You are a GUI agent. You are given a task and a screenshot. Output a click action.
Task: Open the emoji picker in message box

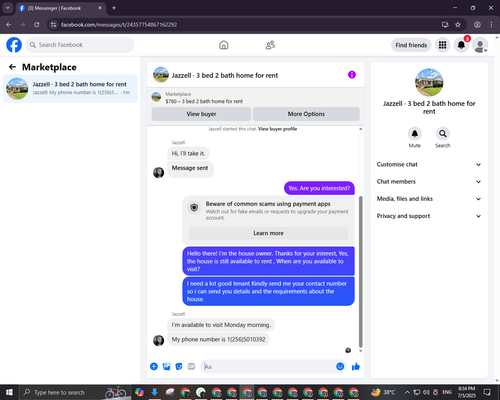pyautogui.click(x=340, y=367)
